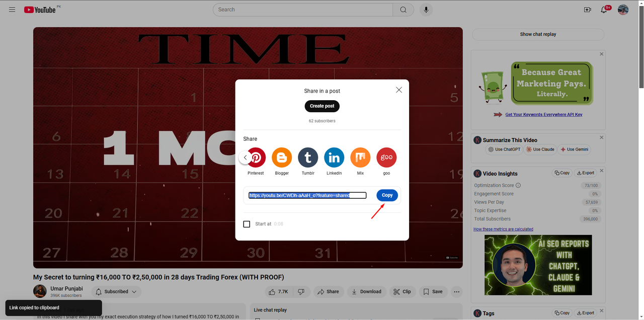
Task: Go to the YouTube home logo
Action: pos(40,10)
